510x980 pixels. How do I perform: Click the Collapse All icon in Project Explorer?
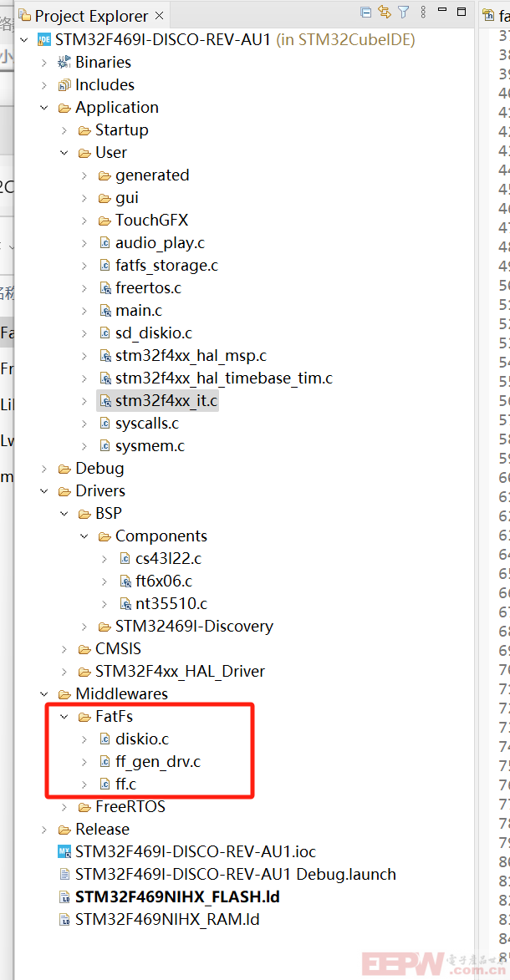[x=365, y=13]
